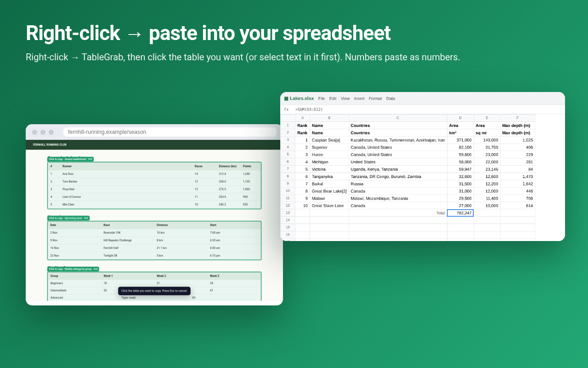Click the 'Victoria' cell
The width and height of the screenshot is (588, 368).
click(329, 169)
